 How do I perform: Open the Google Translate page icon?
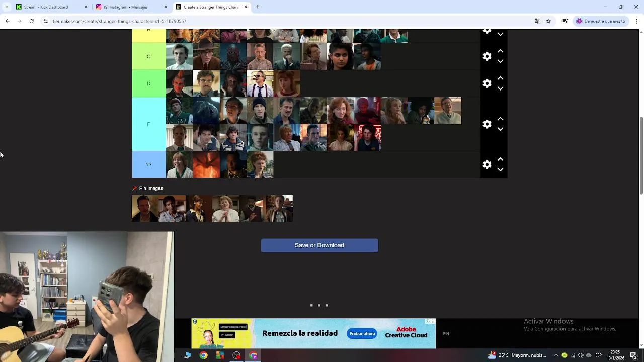coord(537,21)
